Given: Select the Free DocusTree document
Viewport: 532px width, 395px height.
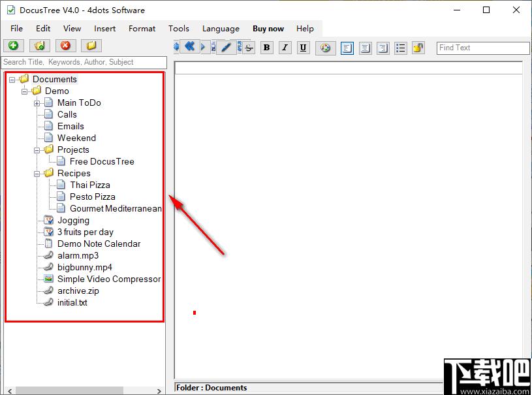Looking at the screenshot, I should coord(102,161).
